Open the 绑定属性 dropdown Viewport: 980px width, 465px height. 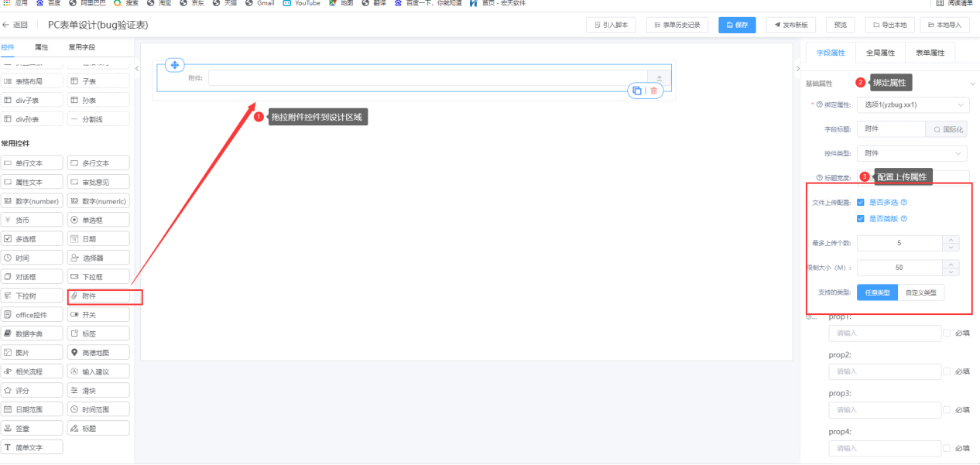coord(913,104)
